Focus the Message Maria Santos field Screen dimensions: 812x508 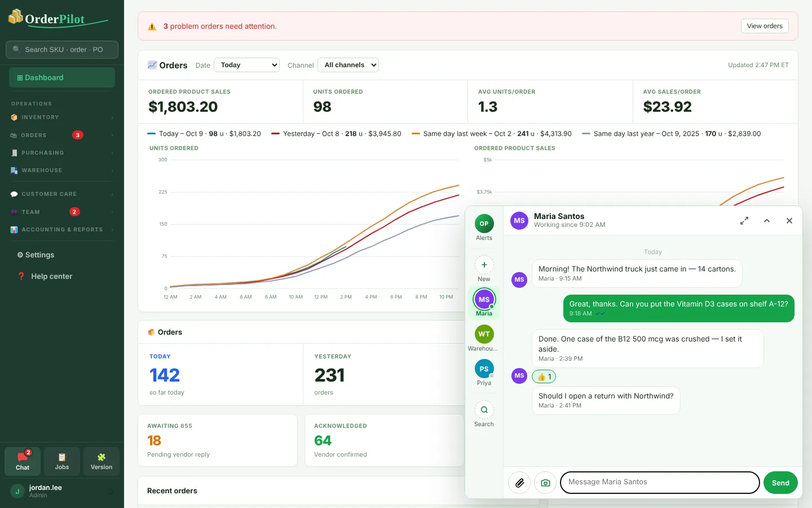tap(660, 483)
